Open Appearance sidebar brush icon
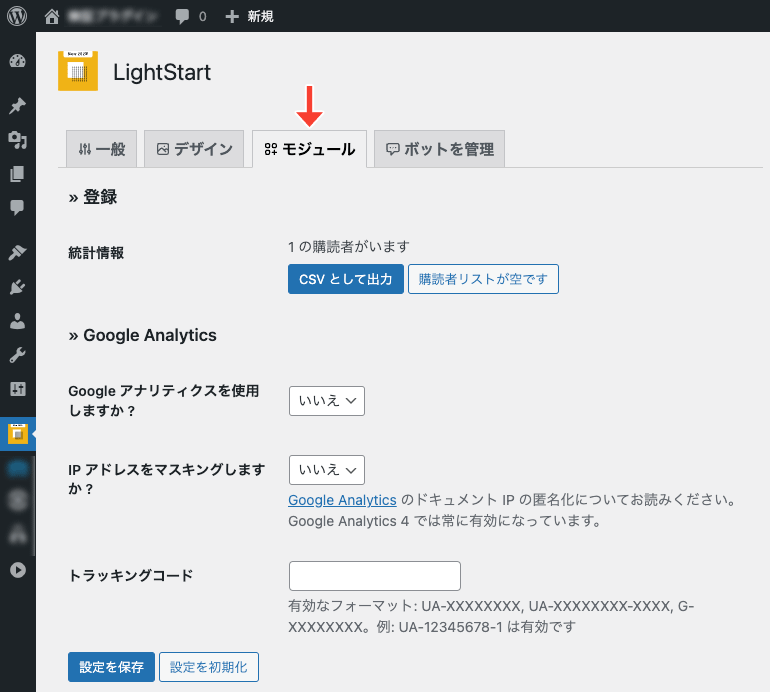 click(x=17, y=252)
